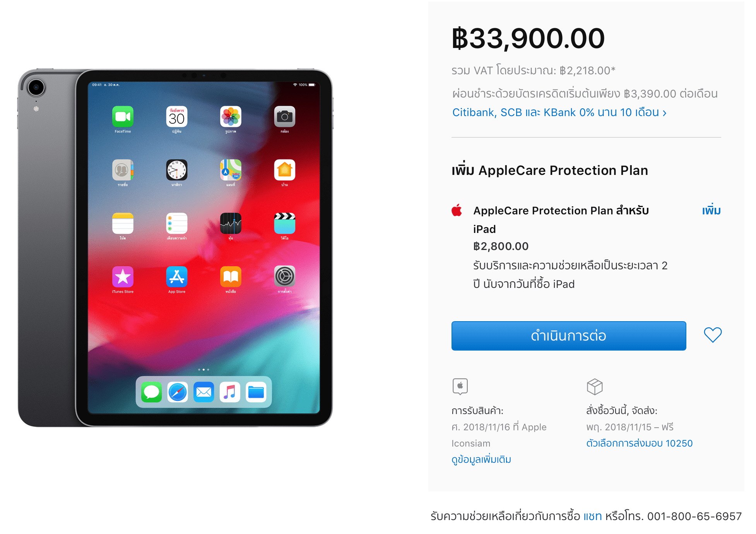Click the App Store icon on iPad
The height and width of the screenshot is (534, 756).
[177, 277]
